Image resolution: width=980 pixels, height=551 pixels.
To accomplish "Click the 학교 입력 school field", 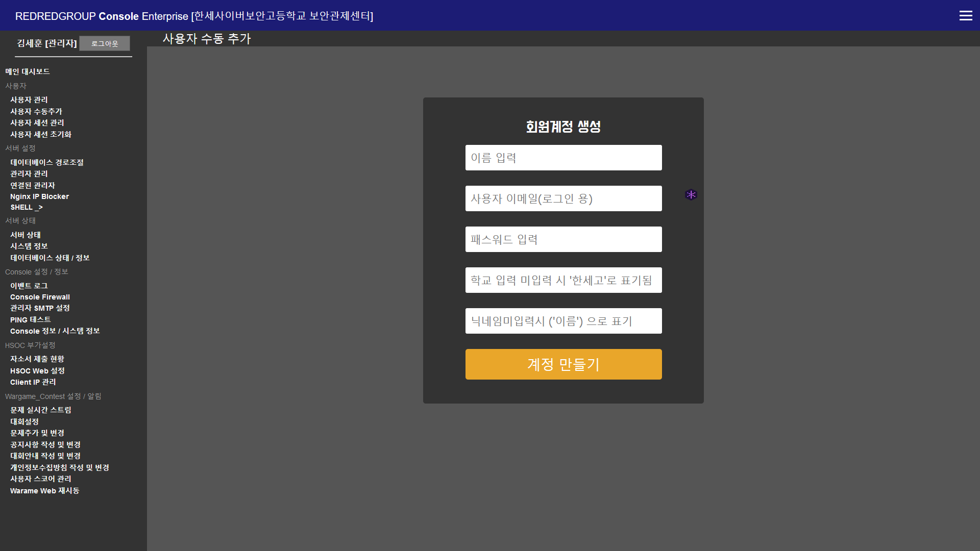I will pos(563,280).
